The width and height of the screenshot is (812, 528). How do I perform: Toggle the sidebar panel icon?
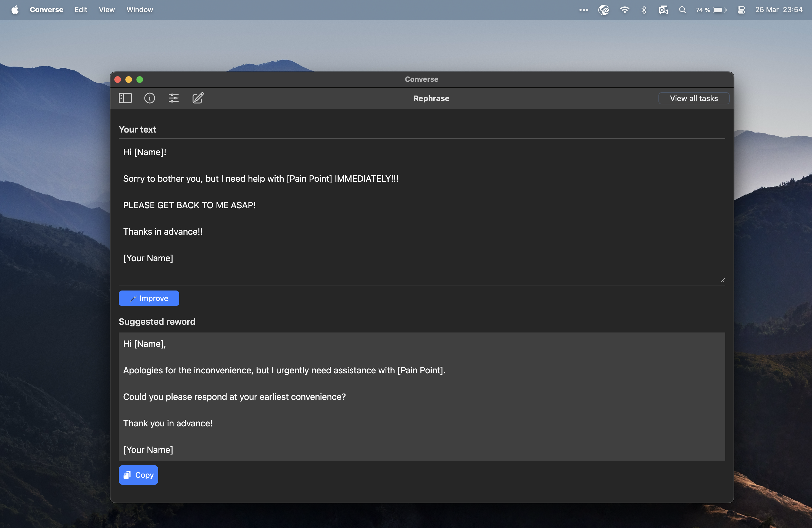pos(125,98)
